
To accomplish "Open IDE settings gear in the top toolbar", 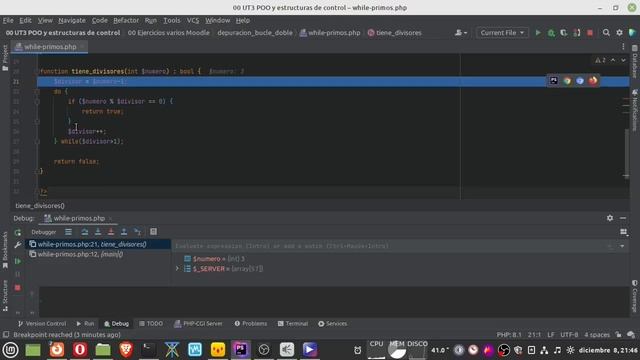I will click(619, 33).
